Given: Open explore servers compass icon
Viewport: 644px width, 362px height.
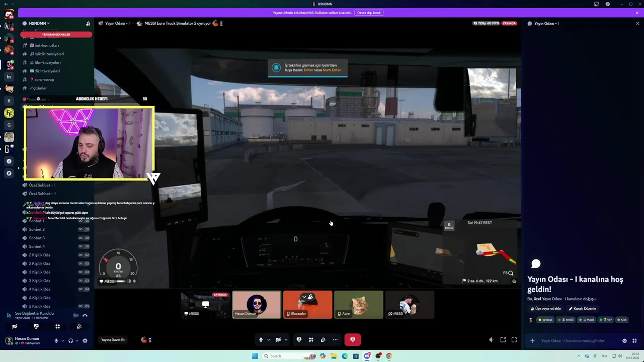Looking at the screenshot, I should (x=9, y=173).
